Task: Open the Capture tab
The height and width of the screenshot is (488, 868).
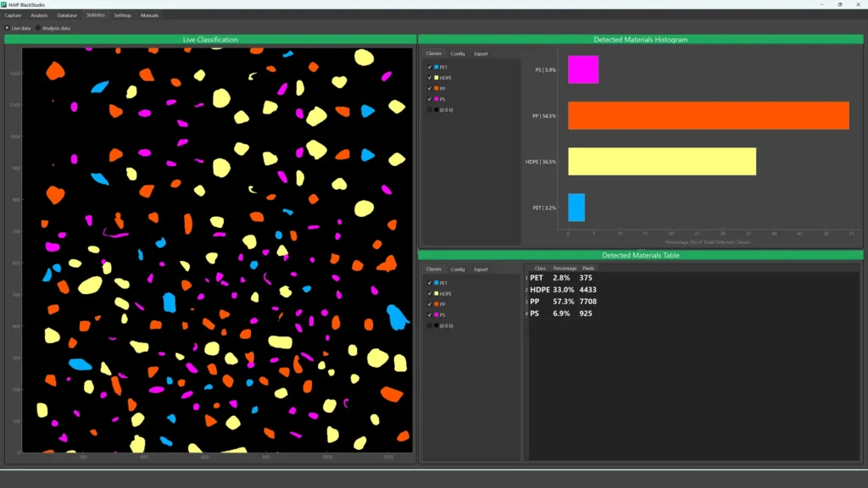Action: [x=13, y=15]
